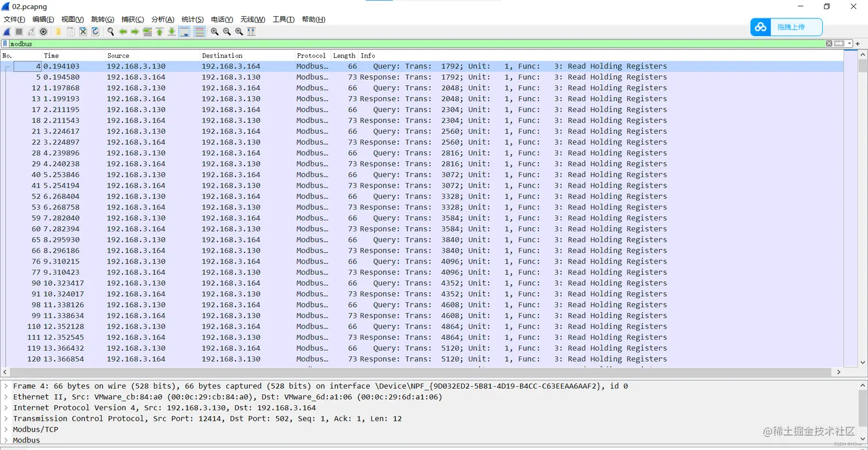Select packet 120 at time 13.366854
The image size is (868, 450).
tap(422, 359)
